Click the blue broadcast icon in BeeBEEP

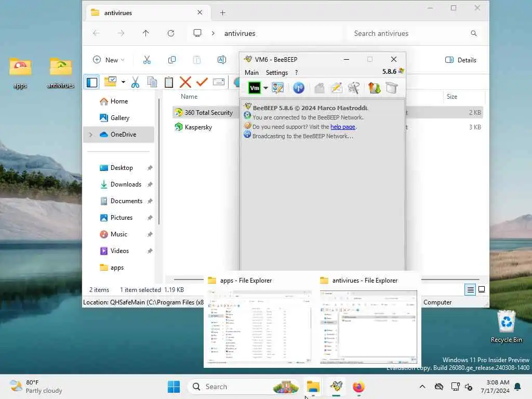[299, 88]
